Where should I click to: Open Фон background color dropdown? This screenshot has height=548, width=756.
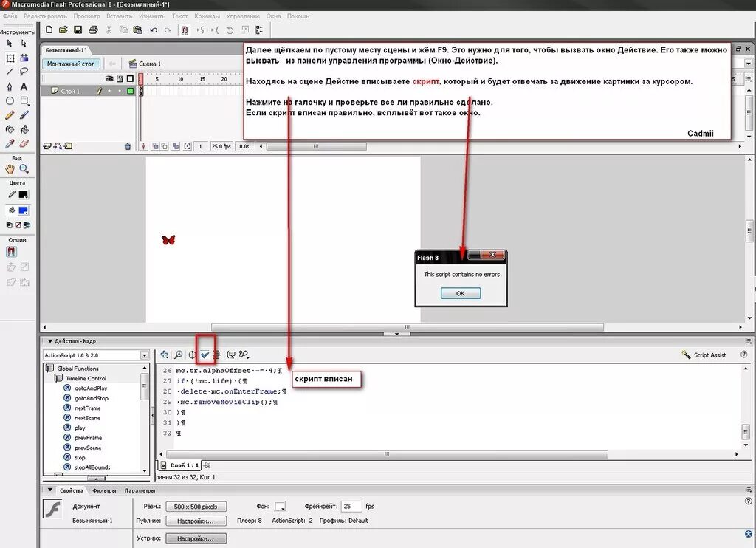point(280,507)
